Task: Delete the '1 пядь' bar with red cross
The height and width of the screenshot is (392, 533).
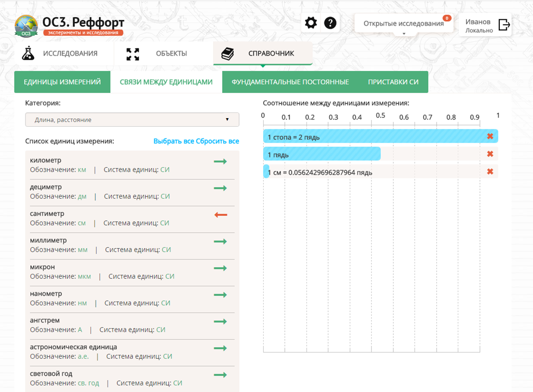Action: [490, 154]
